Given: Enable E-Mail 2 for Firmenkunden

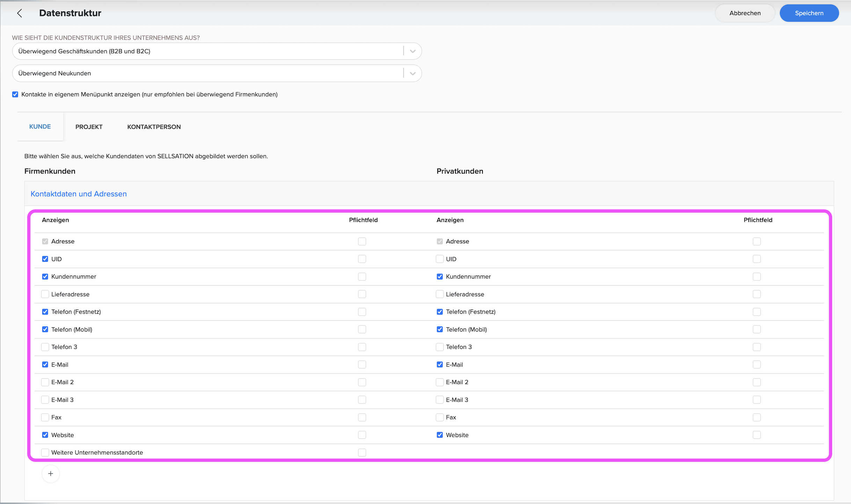Looking at the screenshot, I should point(45,382).
